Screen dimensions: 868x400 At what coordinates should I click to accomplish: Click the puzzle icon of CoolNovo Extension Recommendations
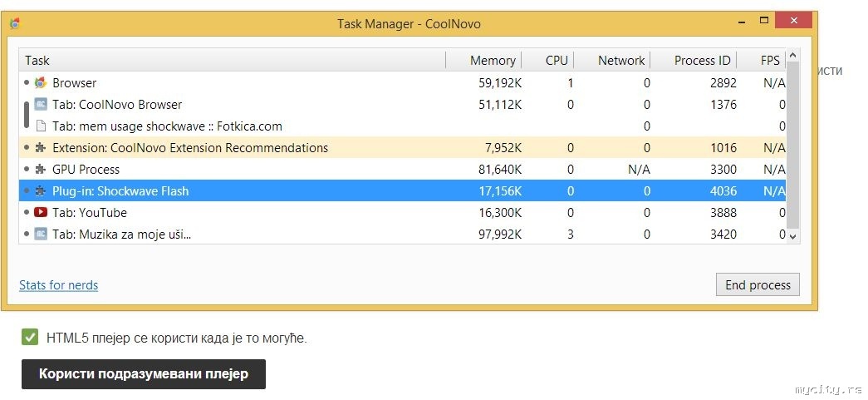[x=41, y=147]
